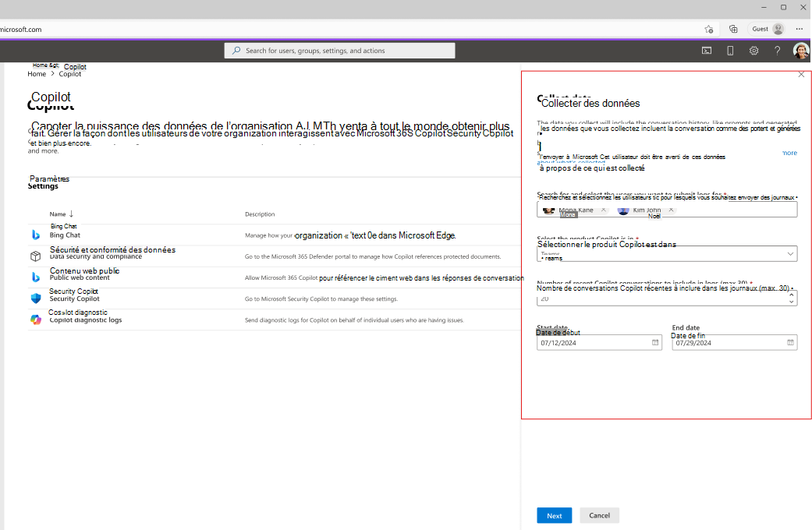Image resolution: width=812 pixels, height=530 pixels.
Task: Increase the number of Copilot conversations
Action: click(x=791, y=295)
